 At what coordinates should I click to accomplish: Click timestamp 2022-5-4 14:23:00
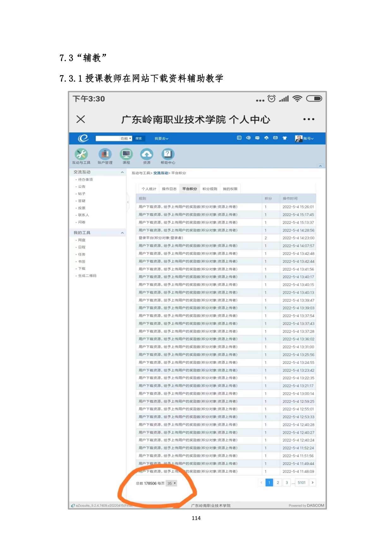pos(298,238)
